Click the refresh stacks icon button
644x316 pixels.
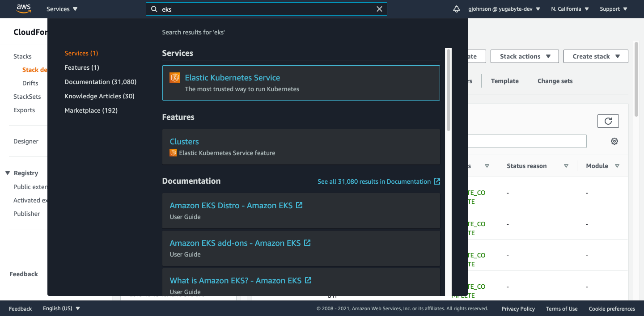[x=608, y=121]
